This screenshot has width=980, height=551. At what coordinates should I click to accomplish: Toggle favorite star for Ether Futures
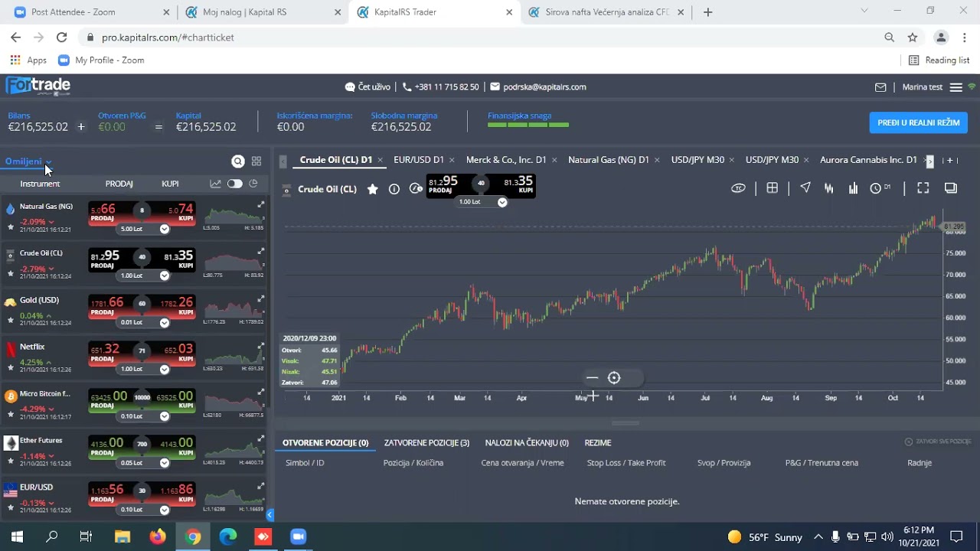pyautogui.click(x=11, y=461)
